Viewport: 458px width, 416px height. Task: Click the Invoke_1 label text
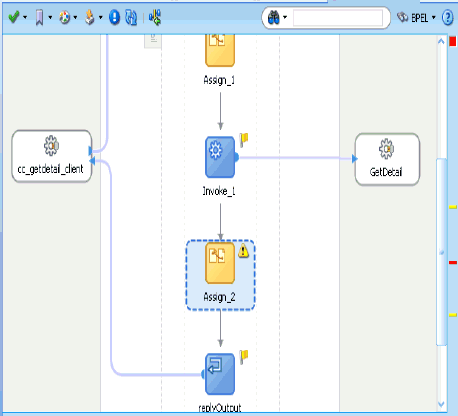point(219,191)
